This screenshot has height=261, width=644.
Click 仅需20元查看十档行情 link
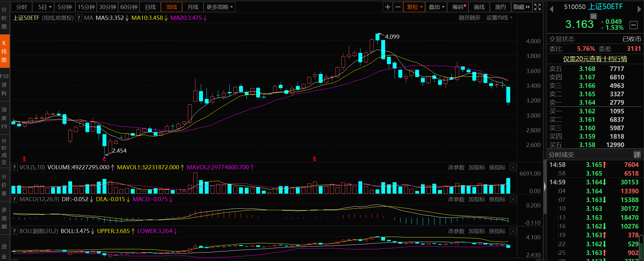coord(595,59)
